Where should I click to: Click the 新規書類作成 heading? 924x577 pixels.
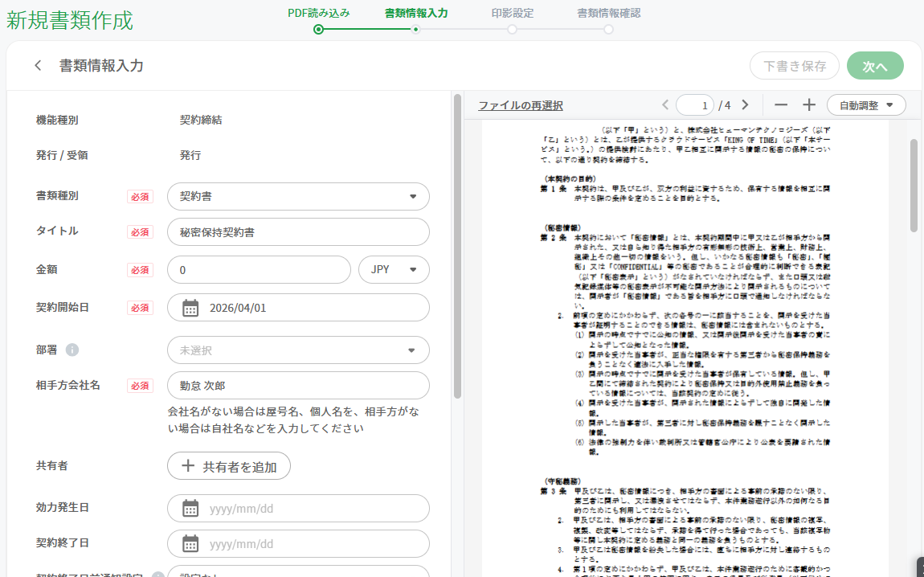(x=70, y=20)
